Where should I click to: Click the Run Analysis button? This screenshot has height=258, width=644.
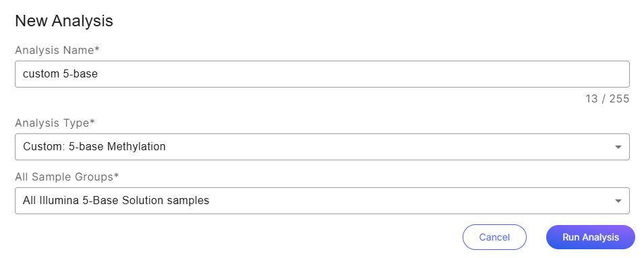click(590, 237)
